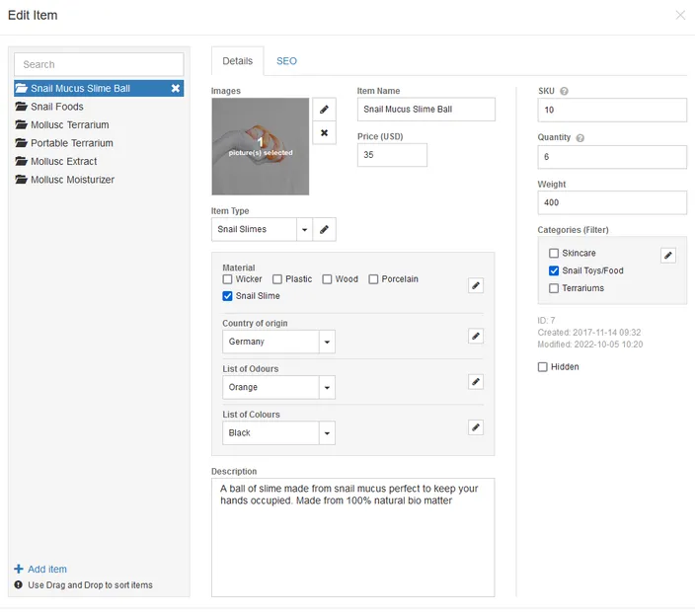Click the 'Modified: 2022-10-05 10:20' text

pos(590,345)
